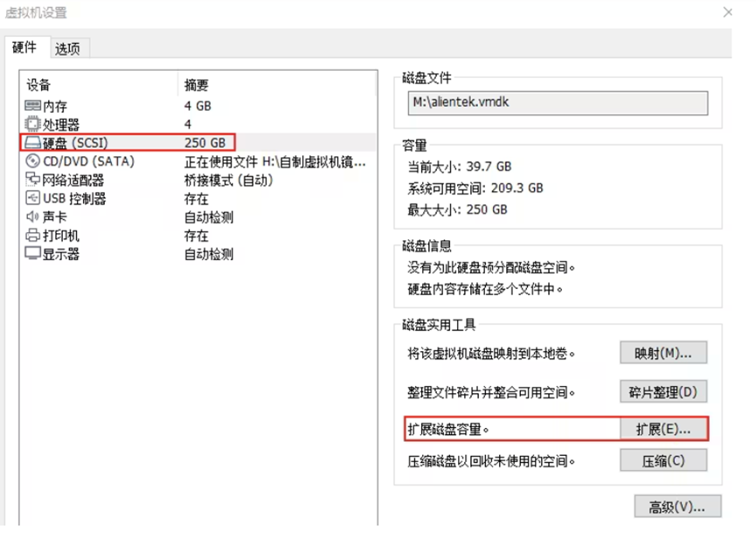Select the 网络适配器 device row label
Image resolution: width=756 pixels, height=538 pixels.
[x=73, y=180]
